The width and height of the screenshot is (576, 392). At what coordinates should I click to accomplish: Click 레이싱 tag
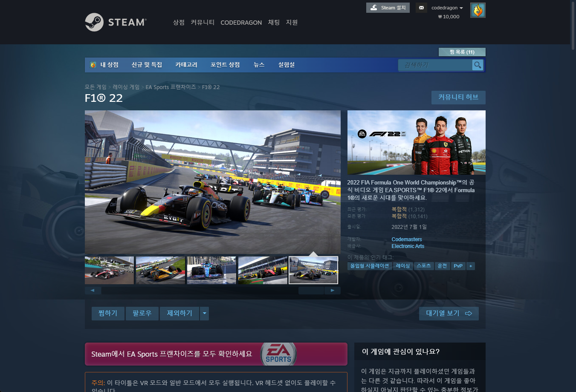click(403, 266)
